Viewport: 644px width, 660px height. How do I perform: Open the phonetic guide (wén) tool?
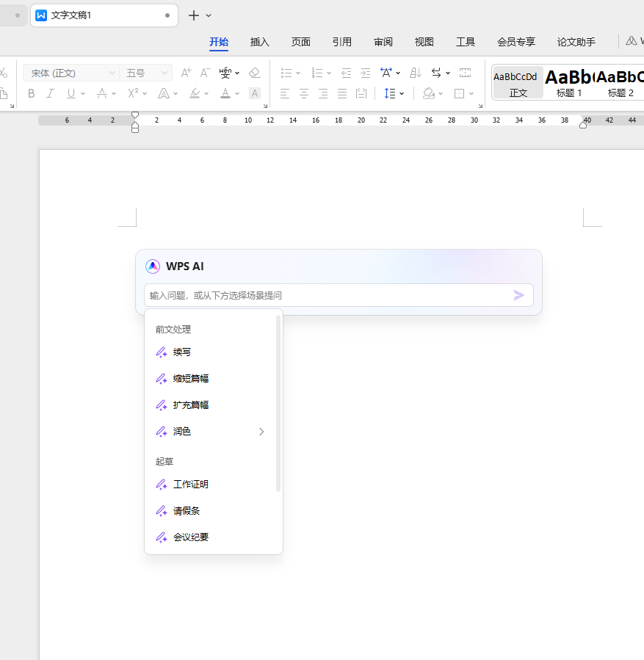[225, 73]
